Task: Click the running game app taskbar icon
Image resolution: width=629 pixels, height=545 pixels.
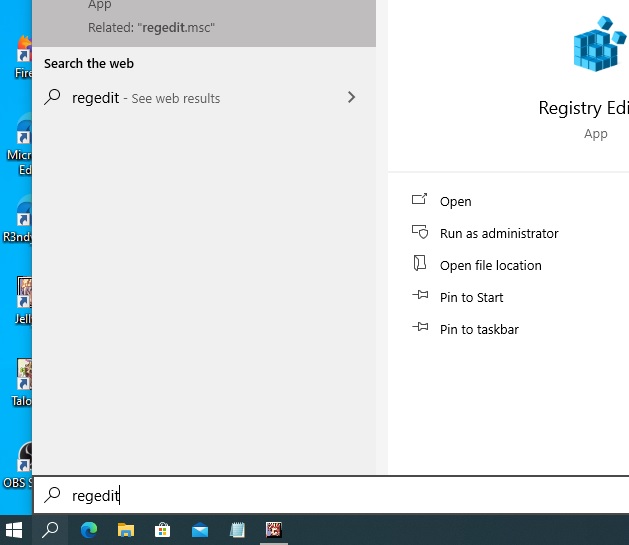Action: (274, 530)
